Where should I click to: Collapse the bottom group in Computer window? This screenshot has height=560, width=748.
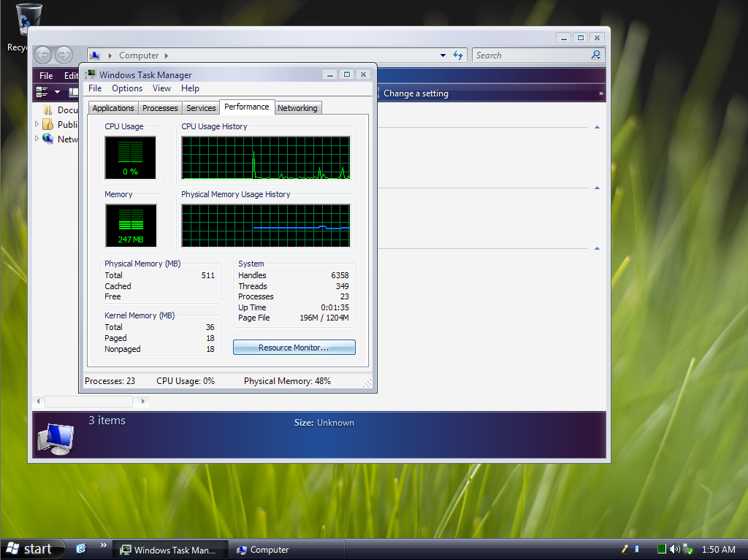597,248
